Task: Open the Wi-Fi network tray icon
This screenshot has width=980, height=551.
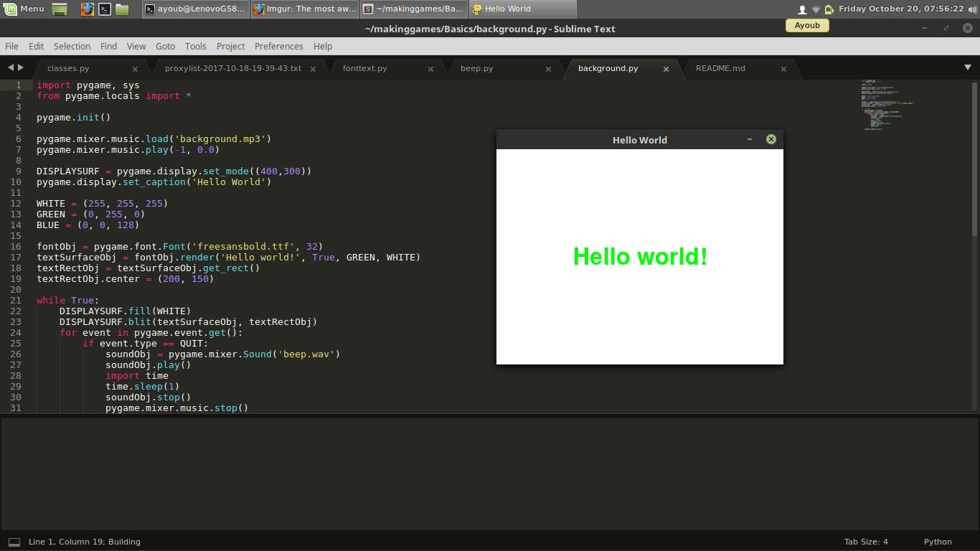Action: pyautogui.click(x=816, y=9)
